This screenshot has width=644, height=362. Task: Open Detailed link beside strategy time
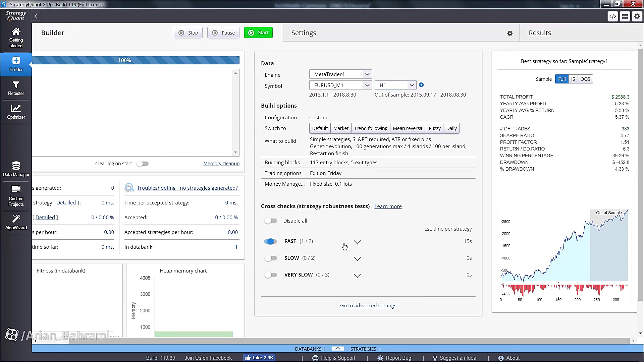click(66, 202)
